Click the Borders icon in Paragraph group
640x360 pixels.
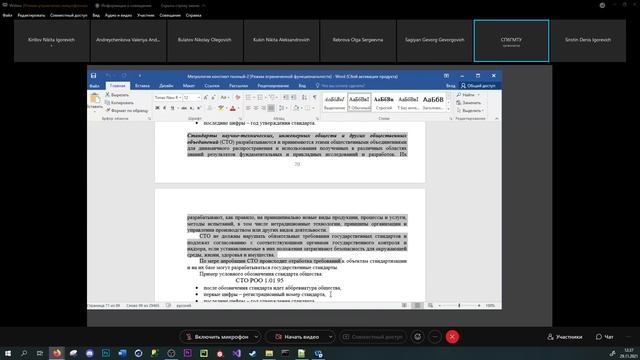click(x=308, y=108)
